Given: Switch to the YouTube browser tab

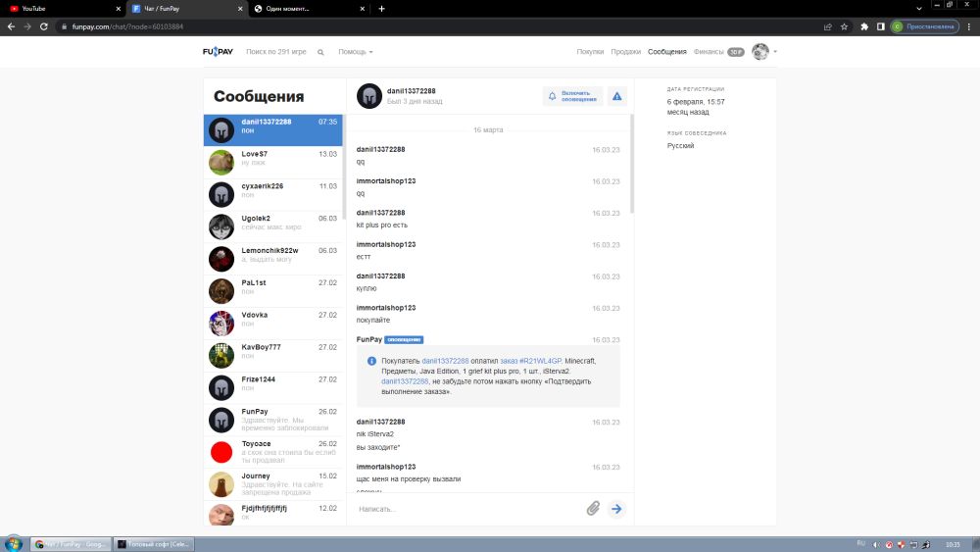Looking at the screenshot, I should tap(63, 9).
